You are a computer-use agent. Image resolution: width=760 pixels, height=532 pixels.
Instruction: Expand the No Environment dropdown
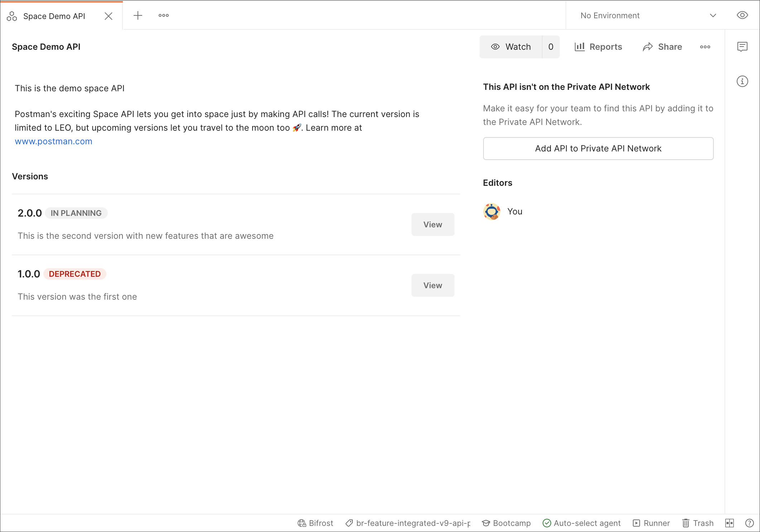[x=648, y=15]
